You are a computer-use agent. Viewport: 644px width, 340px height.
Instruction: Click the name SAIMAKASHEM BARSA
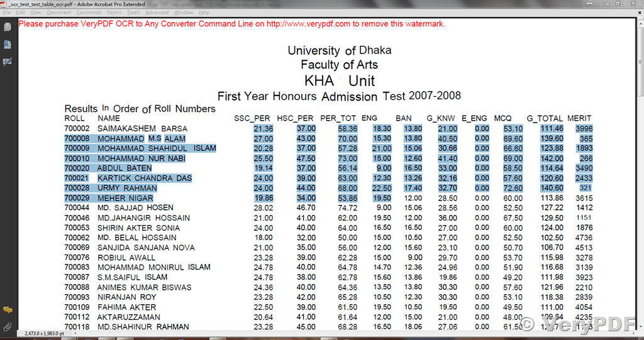click(x=143, y=129)
